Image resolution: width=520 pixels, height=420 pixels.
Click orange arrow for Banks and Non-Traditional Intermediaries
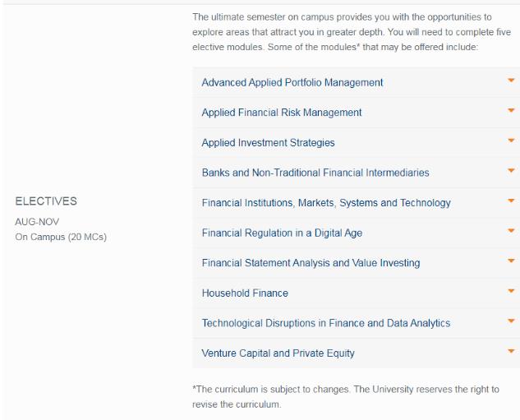tap(511, 171)
